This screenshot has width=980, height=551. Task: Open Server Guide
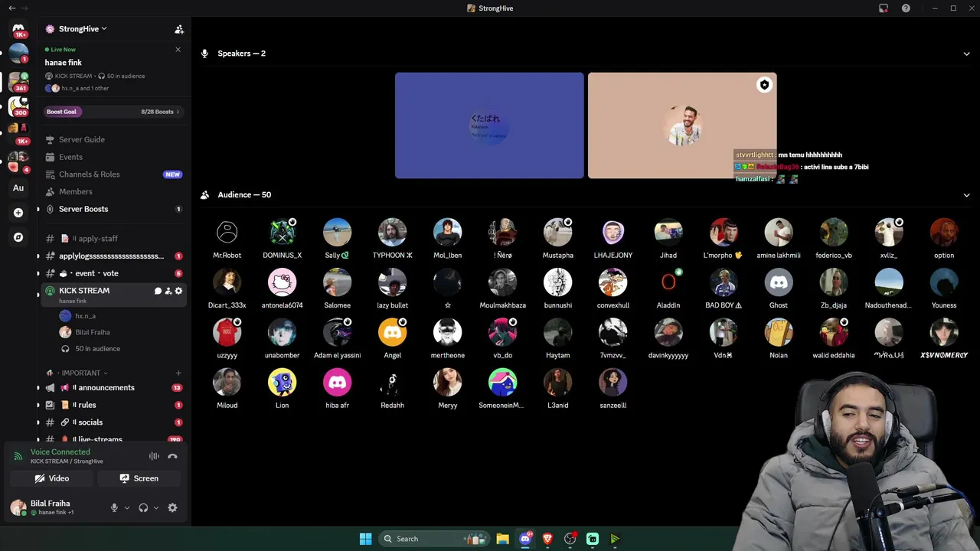pos(113,140)
